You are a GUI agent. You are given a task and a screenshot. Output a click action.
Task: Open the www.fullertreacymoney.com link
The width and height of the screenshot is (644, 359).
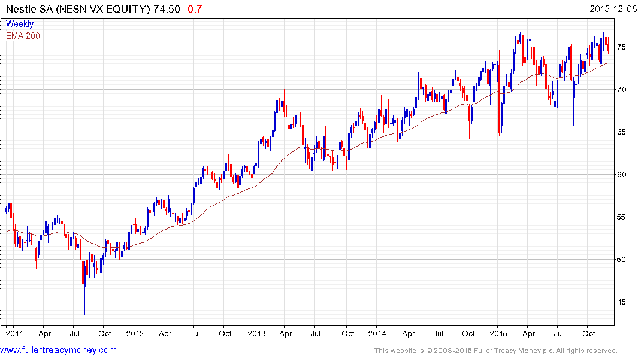(58, 350)
